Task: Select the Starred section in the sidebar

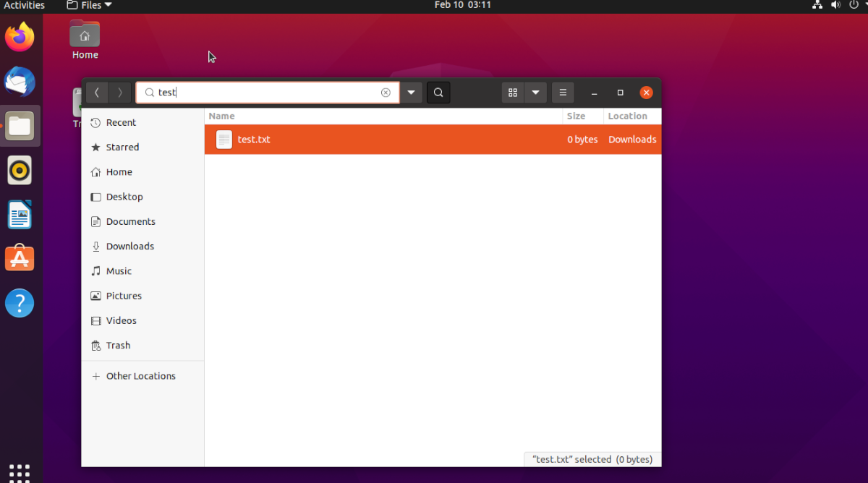Action: pyautogui.click(x=122, y=147)
